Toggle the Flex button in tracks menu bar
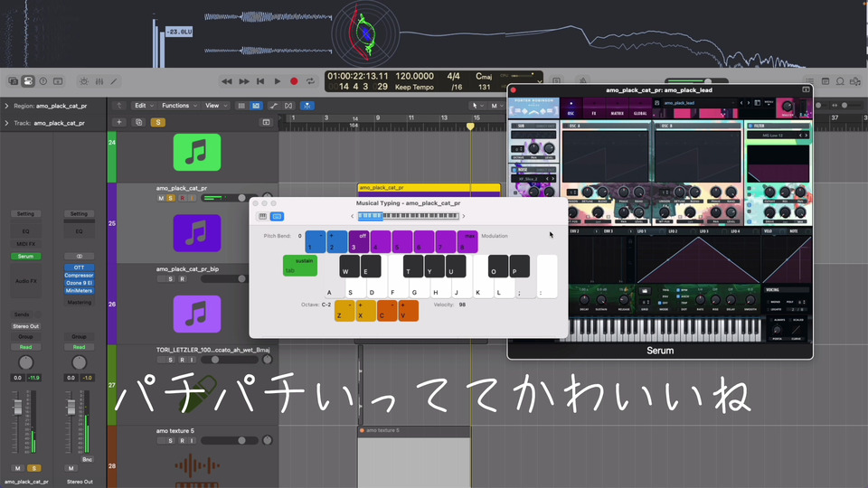 click(x=288, y=106)
